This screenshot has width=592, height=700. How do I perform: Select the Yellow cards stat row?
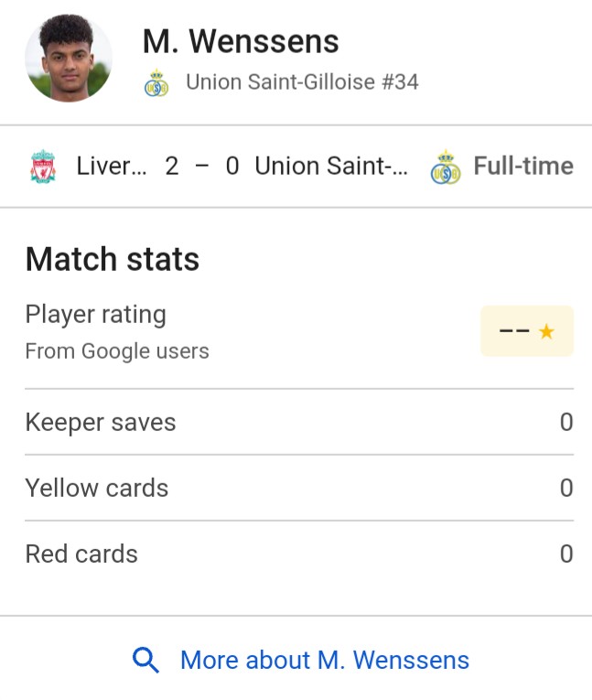pos(299,488)
